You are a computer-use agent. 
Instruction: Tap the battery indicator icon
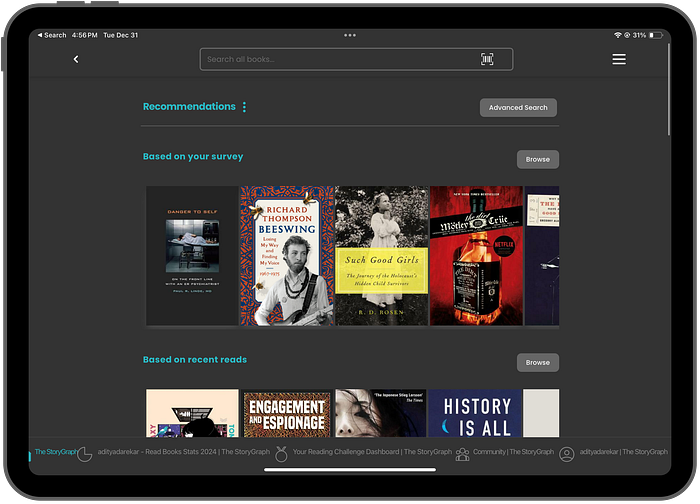point(655,35)
